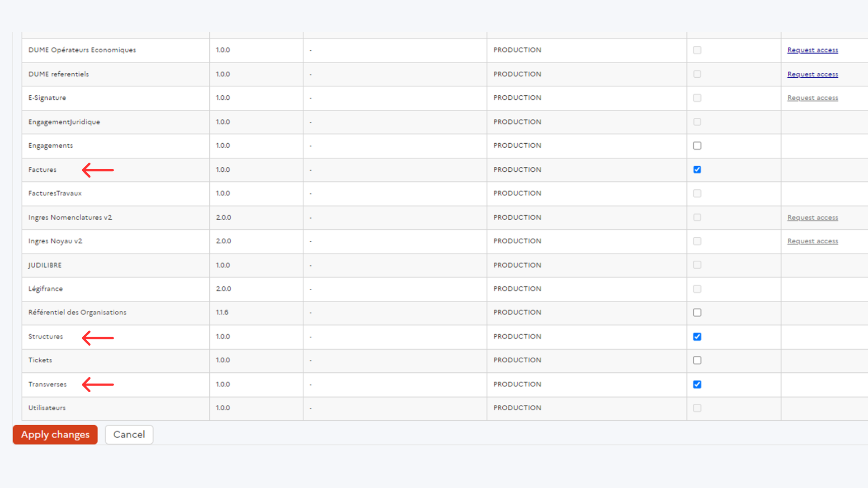868x488 pixels.
Task: Select the Légifrance row name
Action: point(46,289)
